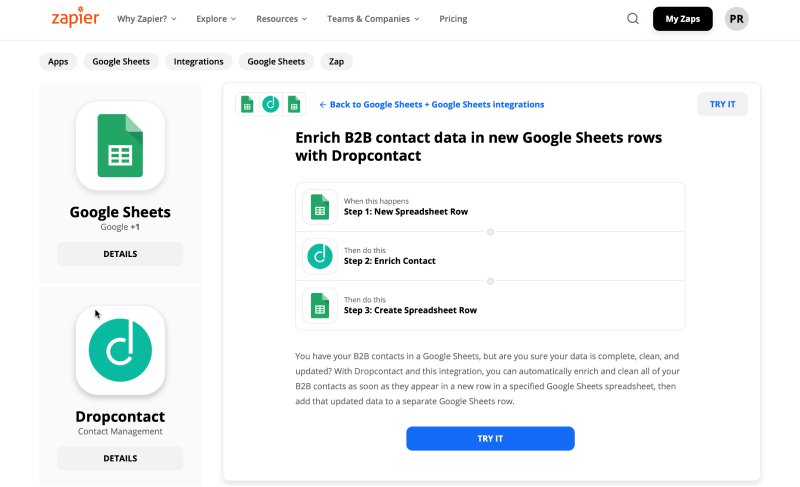The height and width of the screenshot is (487, 800).
Task: Select the Apps breadcrumb
Action: point(58,62)
